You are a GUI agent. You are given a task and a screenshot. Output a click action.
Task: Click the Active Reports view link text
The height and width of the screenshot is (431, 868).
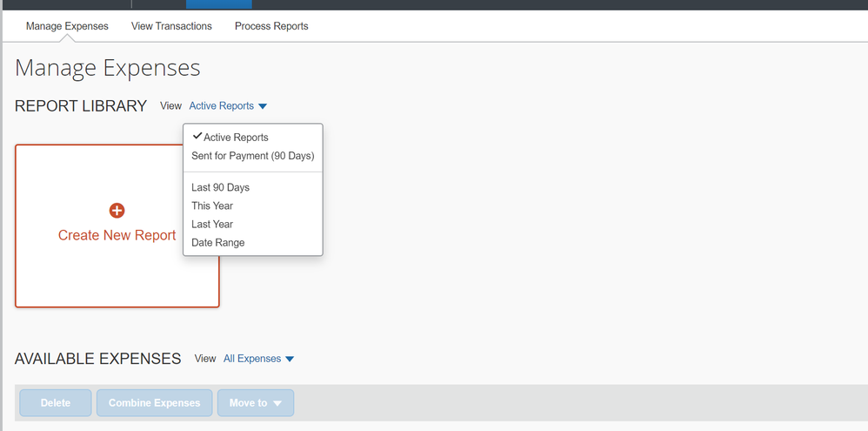222,106
